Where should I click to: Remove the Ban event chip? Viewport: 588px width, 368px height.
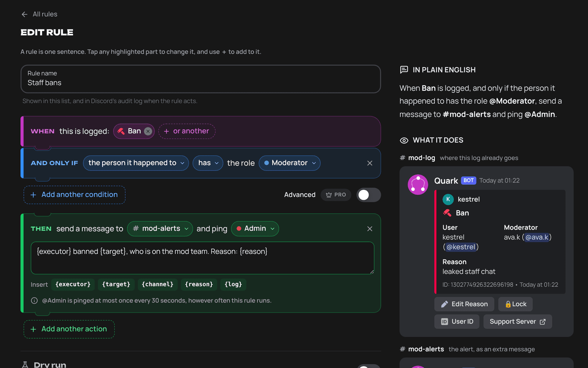click(148, 131)
